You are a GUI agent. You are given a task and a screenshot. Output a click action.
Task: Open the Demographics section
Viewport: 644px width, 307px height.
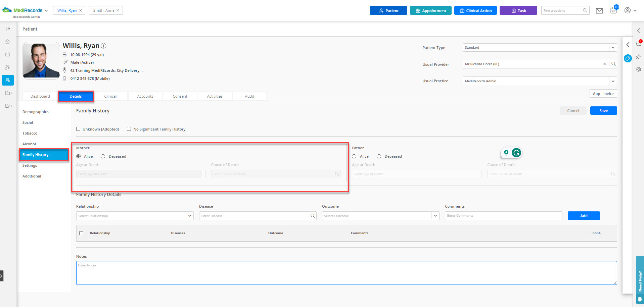[36, 112]
